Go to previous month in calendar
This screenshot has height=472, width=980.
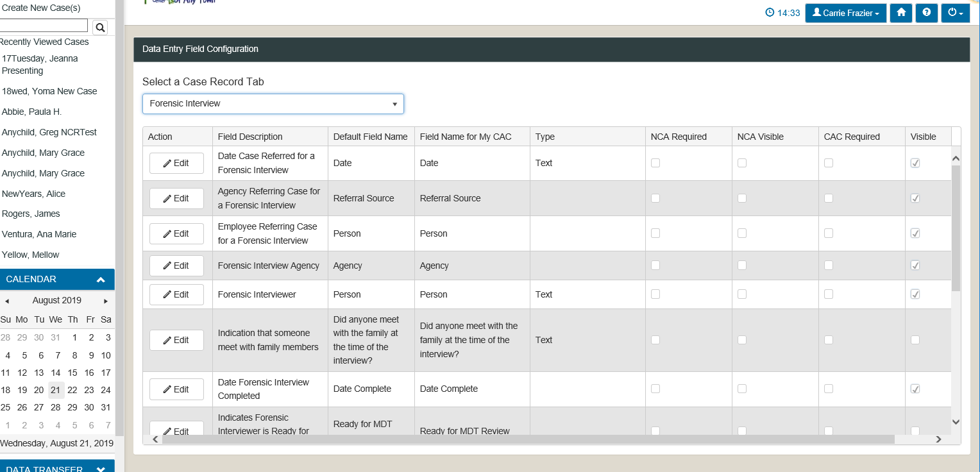(7, 301)
